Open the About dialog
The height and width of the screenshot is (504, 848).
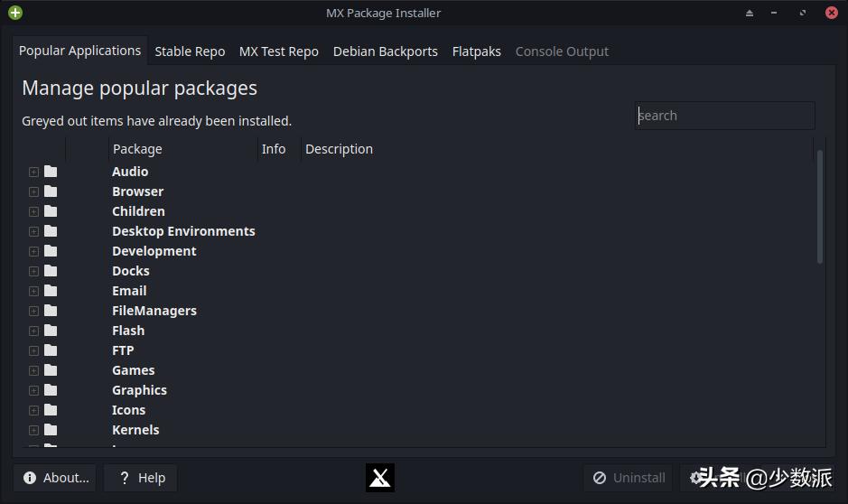point(57,478)
